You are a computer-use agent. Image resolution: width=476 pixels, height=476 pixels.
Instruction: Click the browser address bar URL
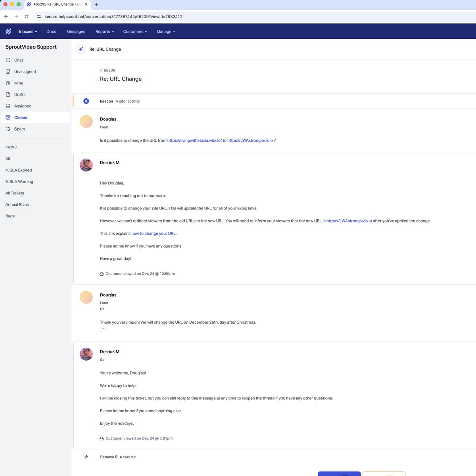(113, 17)
